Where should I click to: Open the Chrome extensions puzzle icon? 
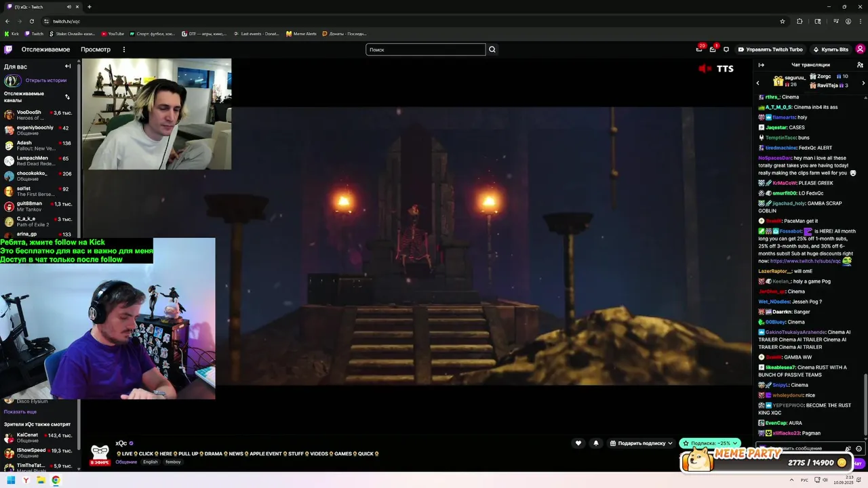(x=800, y=21)
